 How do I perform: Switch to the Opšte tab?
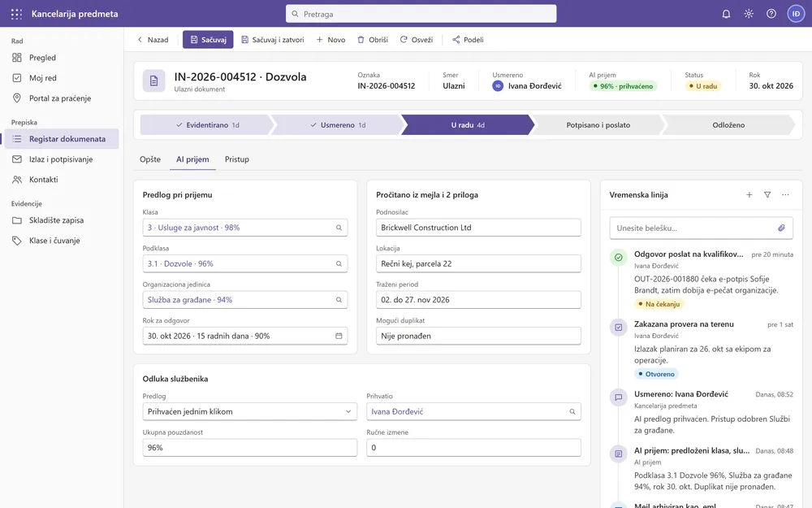pos(150,159)
